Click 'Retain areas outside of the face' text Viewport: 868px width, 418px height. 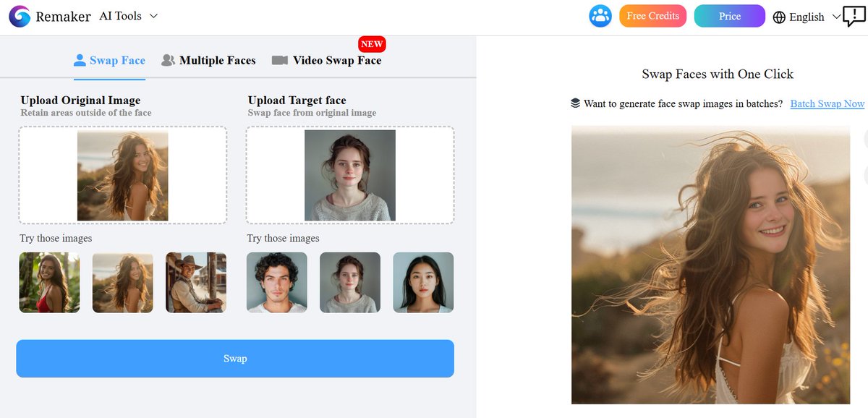86,113
